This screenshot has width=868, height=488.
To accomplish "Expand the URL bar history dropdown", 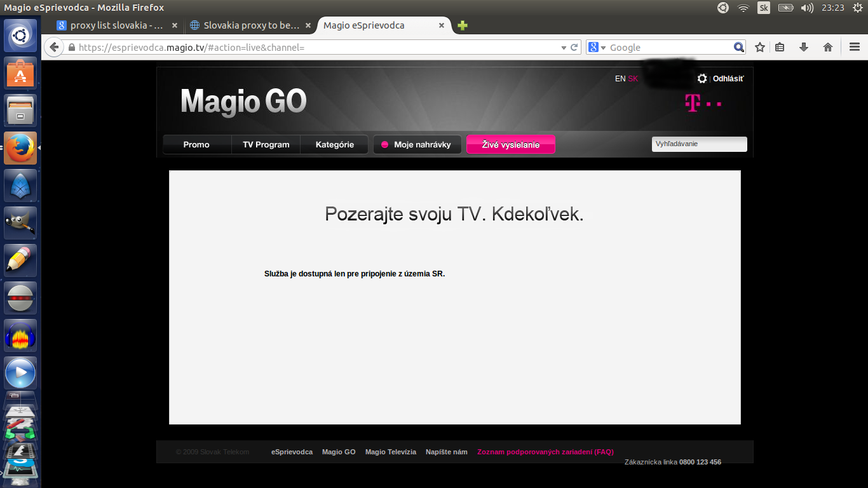I will (564, 48).
